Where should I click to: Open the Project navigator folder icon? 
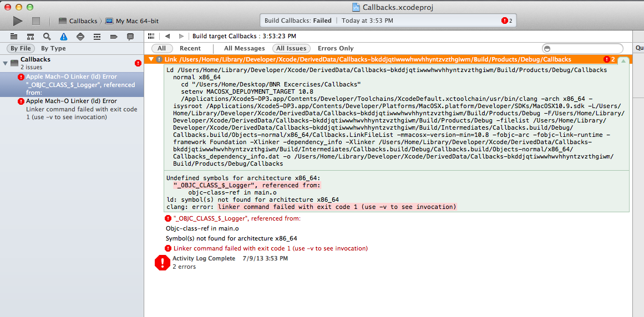14,37
